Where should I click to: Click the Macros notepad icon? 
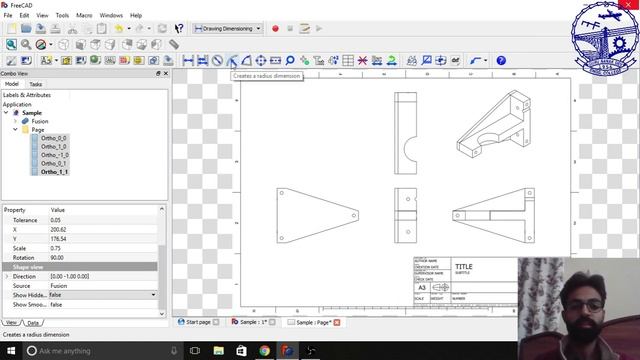click(304, 29)
